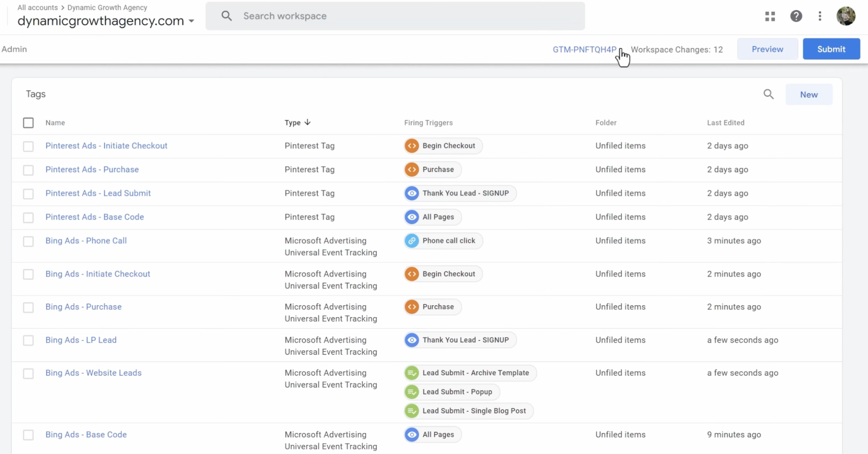
Task: Click the All accounts breadcrumb
Action: point(37,8)
